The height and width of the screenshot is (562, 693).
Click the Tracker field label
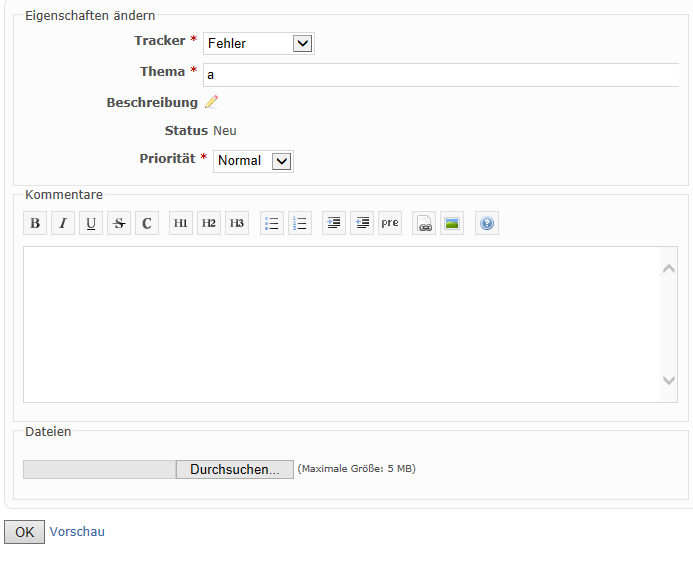coord(160,41)
